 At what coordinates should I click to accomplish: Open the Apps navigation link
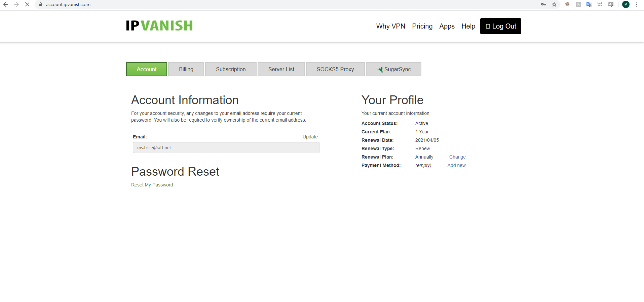(447, 26)
